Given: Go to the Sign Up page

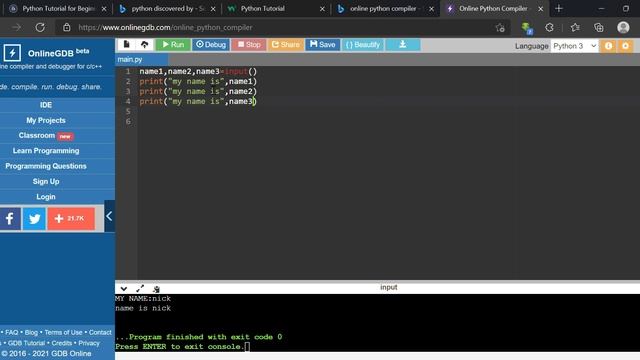Looking at the screenshot, I should pos(46,181).
